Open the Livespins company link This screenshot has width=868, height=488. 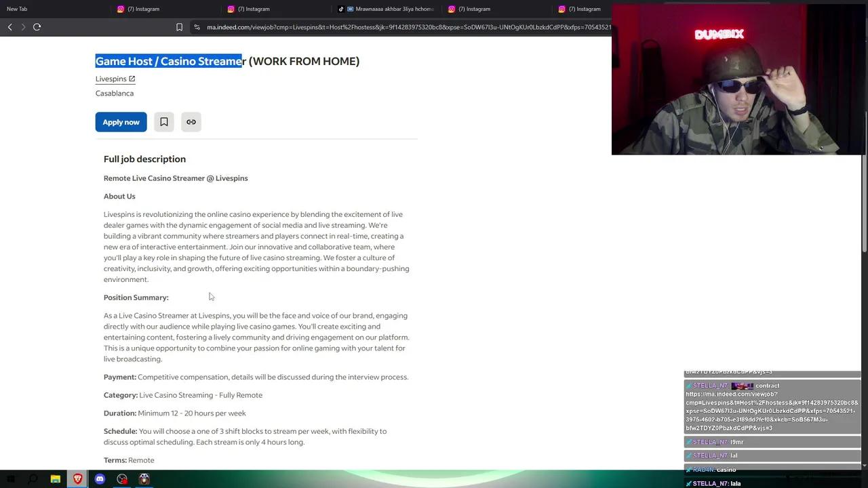click(x=111, y=79)
